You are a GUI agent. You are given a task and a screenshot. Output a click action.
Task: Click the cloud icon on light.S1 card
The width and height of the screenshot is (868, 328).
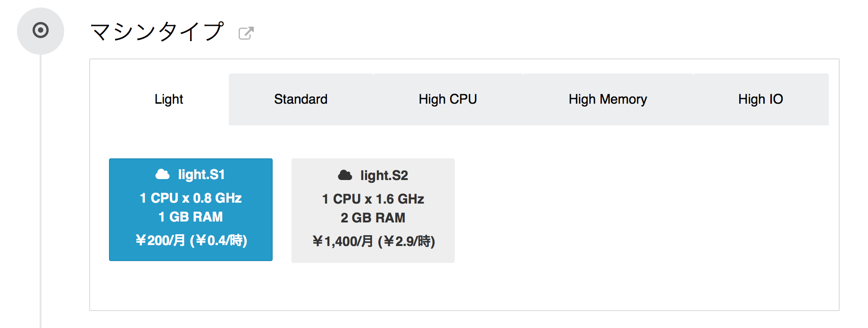[x=163, y=174]
